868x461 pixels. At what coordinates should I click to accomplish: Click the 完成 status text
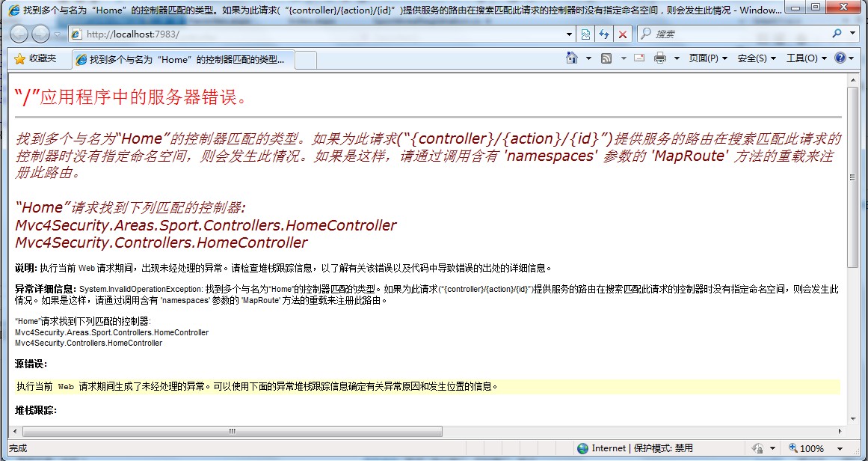tap(18, 448)
